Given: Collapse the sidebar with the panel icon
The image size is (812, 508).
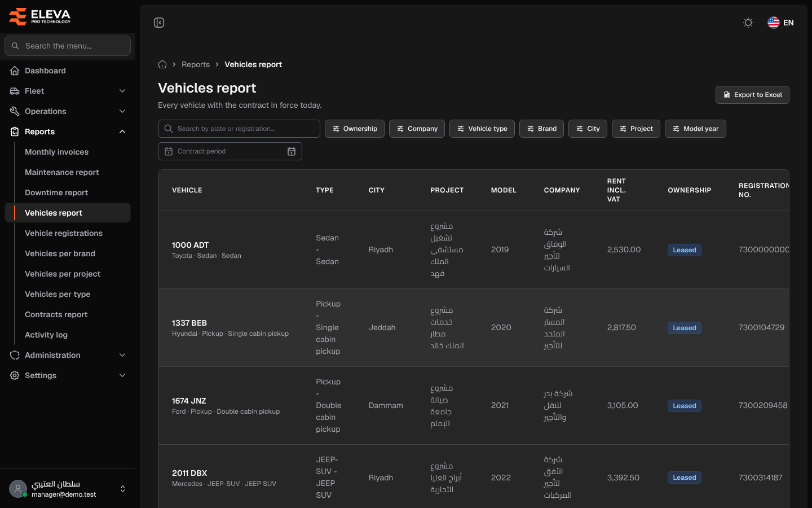Looking at the screenshot, I should pyautogui.click(x=159, y=23).
